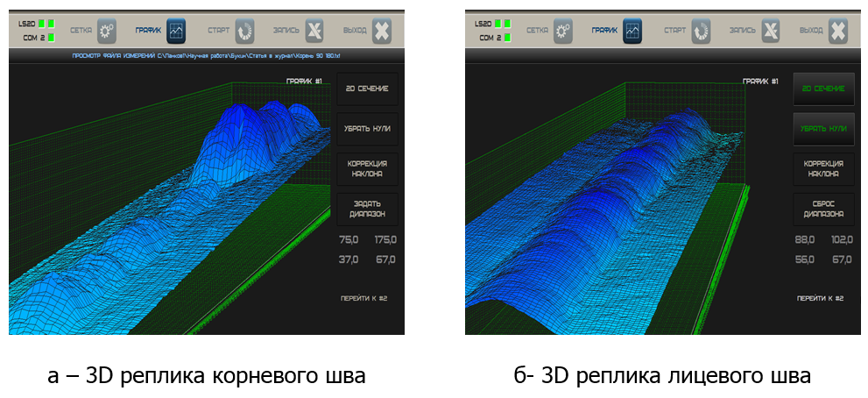Screen dimensions: 868x398
Task: Click КОРРЕКЦИЯ НАКЛОНА in the left window
Action: point(367,168)
